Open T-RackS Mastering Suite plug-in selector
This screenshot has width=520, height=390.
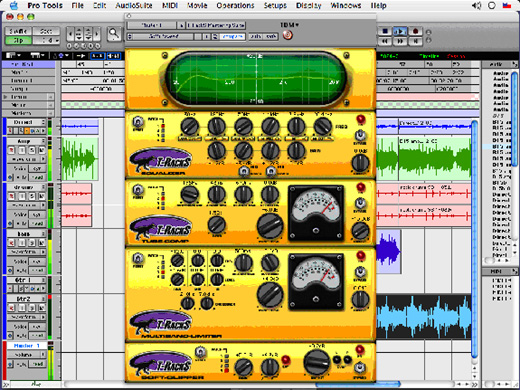click(216, 25)
